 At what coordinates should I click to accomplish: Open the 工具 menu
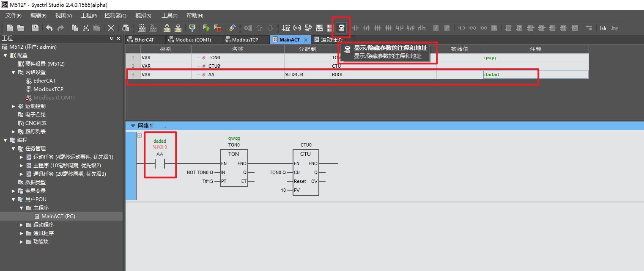169,16
